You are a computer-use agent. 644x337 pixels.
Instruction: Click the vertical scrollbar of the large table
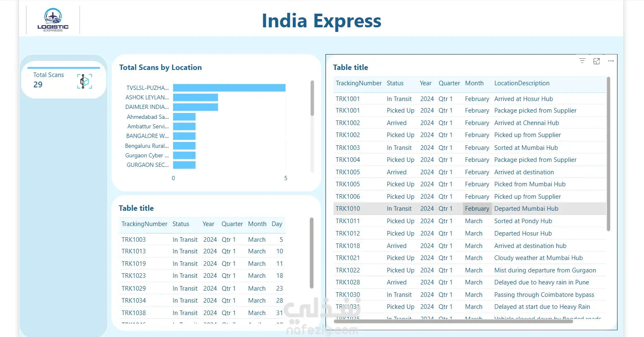point(608,154)
